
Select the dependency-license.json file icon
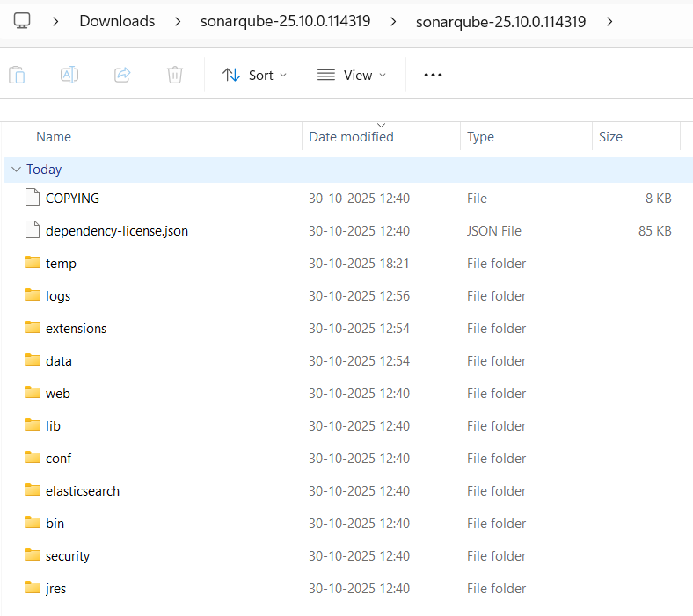(33, 229)
